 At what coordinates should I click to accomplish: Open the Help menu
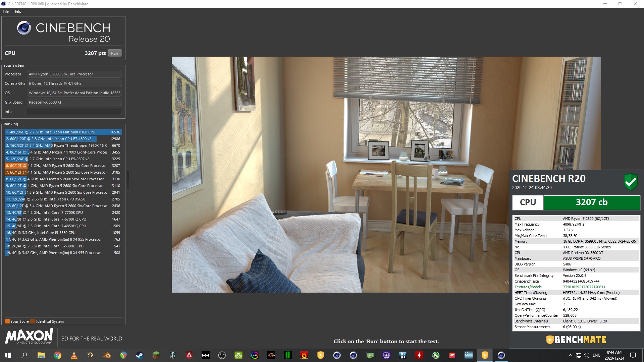(17, 11)
